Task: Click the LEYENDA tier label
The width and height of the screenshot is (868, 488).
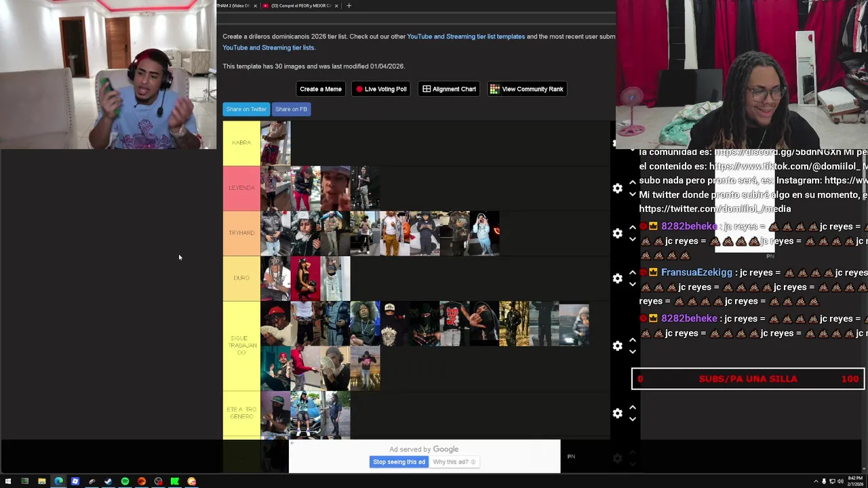Action: click(x=241, y=188)
